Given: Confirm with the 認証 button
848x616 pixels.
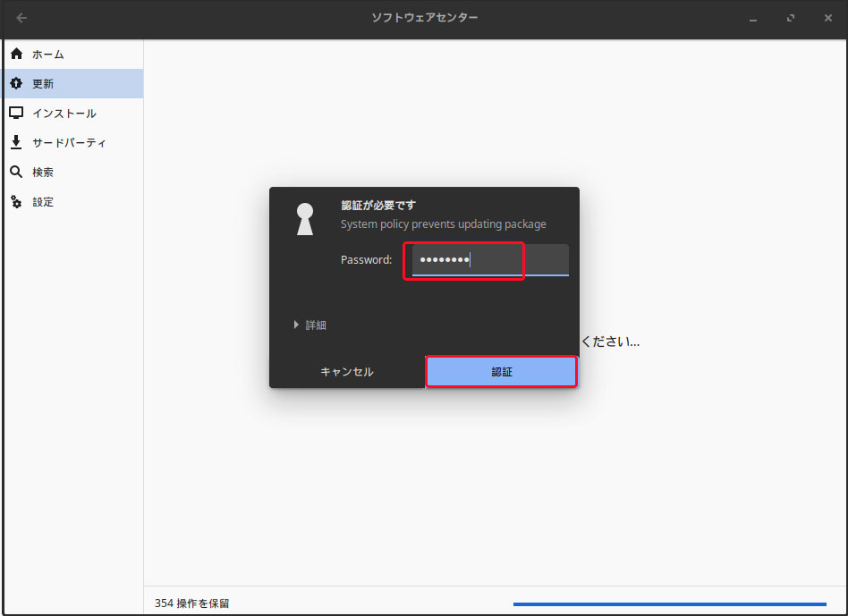Looking at the screenshot, I should (501, 372).
